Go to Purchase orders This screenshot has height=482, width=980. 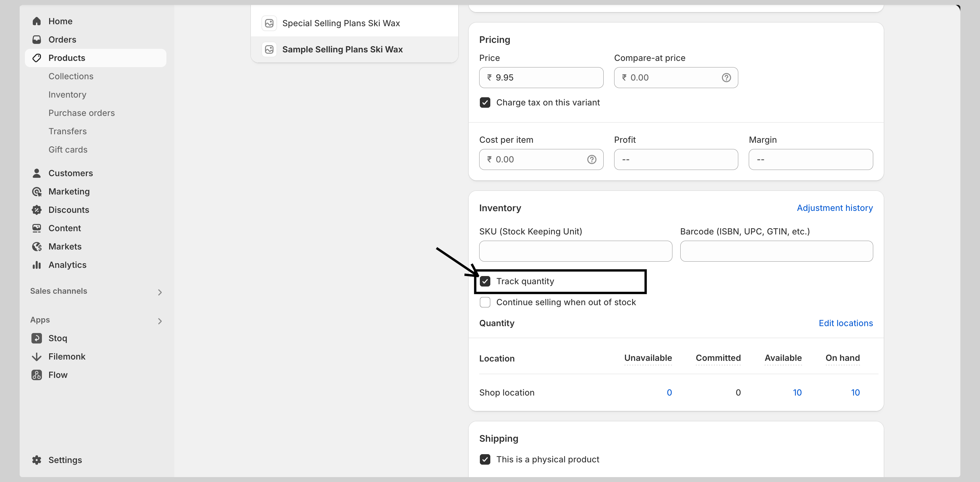click(x=82, y=113)
